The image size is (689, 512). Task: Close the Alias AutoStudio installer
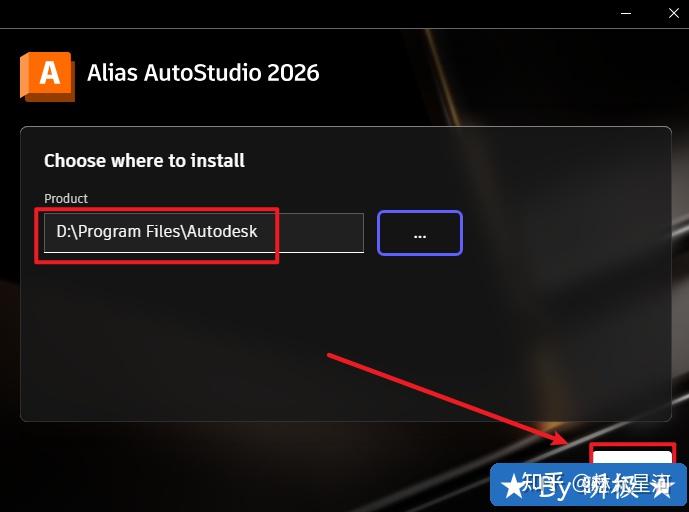coord(674,13)
